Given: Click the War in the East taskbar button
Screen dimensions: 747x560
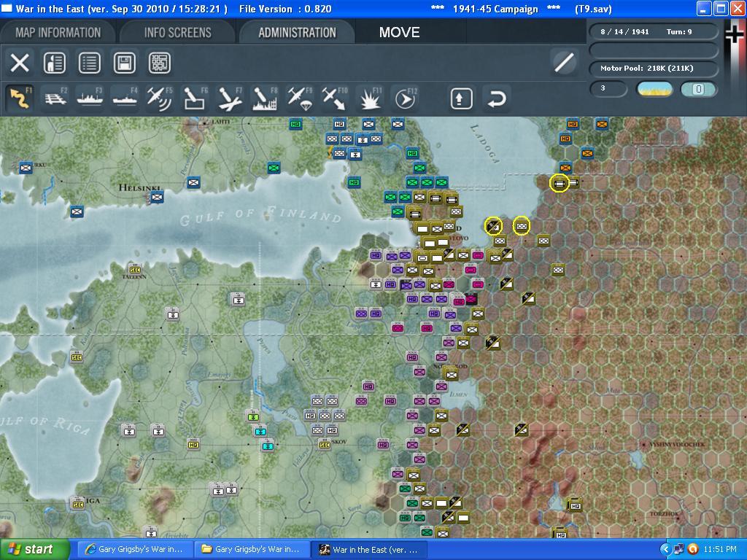Looking at the screenshot, I should click(369, 550).
